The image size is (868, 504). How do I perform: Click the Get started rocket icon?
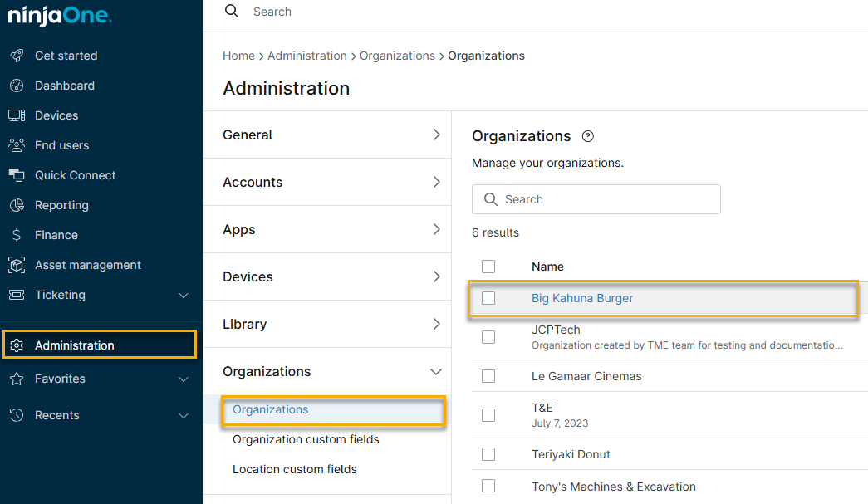17,56
